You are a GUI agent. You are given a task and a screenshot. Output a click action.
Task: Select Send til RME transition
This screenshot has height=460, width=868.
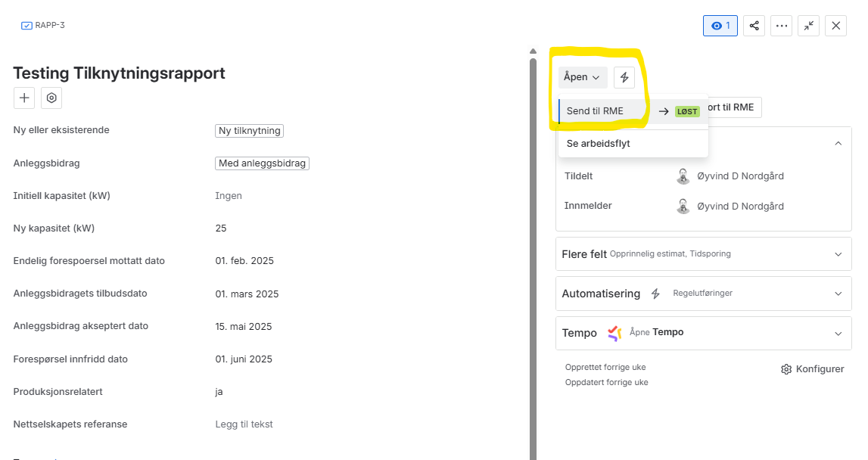596,111
